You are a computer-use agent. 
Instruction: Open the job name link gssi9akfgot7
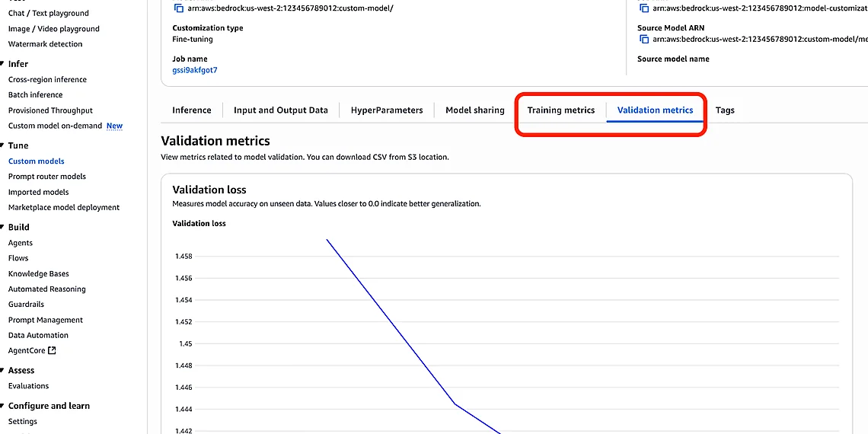(x=194, y=71)
